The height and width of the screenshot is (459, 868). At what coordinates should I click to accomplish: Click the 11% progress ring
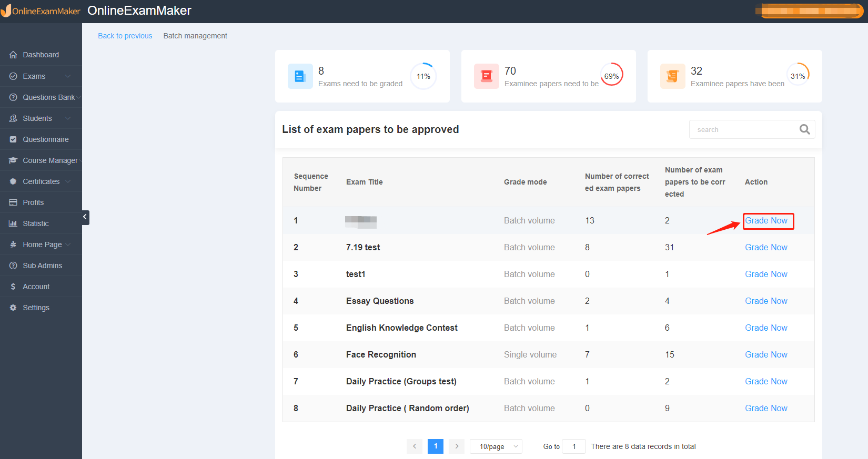pos(423,76)
